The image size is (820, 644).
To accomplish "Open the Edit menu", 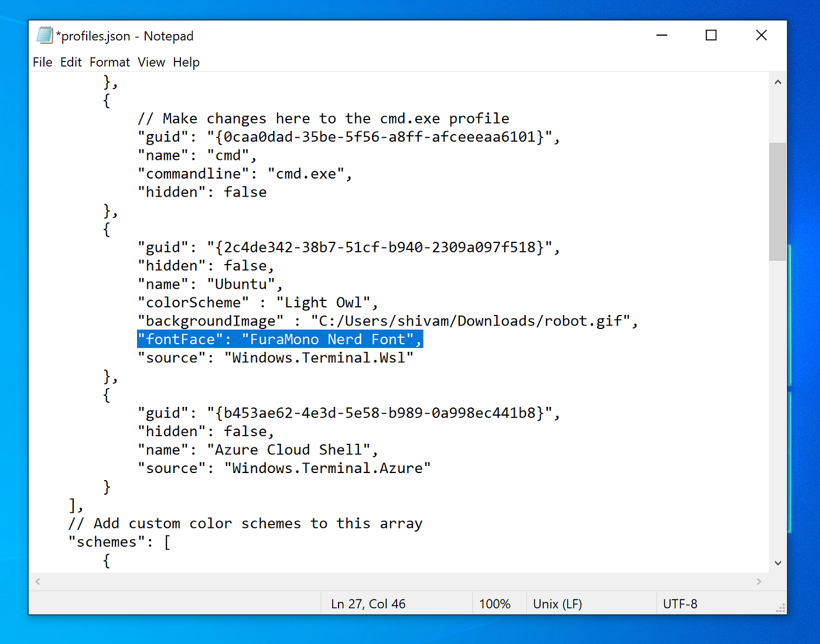I will pos(70,62).
